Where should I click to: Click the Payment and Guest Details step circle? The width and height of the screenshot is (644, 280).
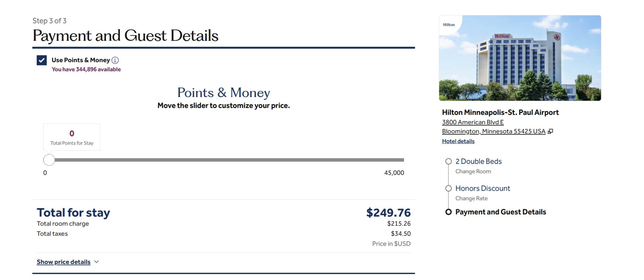(448, 212)
